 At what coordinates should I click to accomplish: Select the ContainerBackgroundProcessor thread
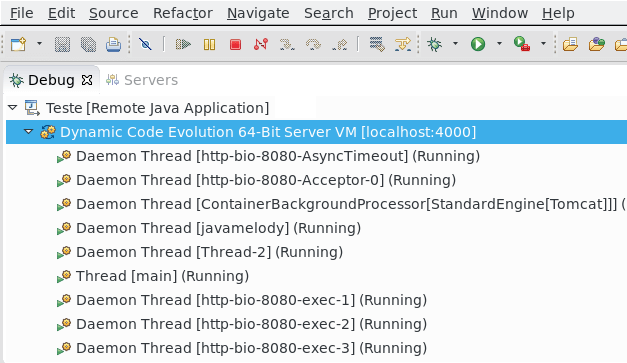pyautogui.click(x=351, y=204)
